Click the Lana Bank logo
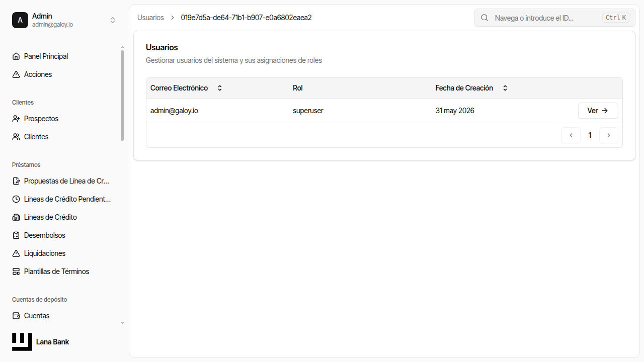The height and width of the screenshot is (362, 644). (22, 342)
